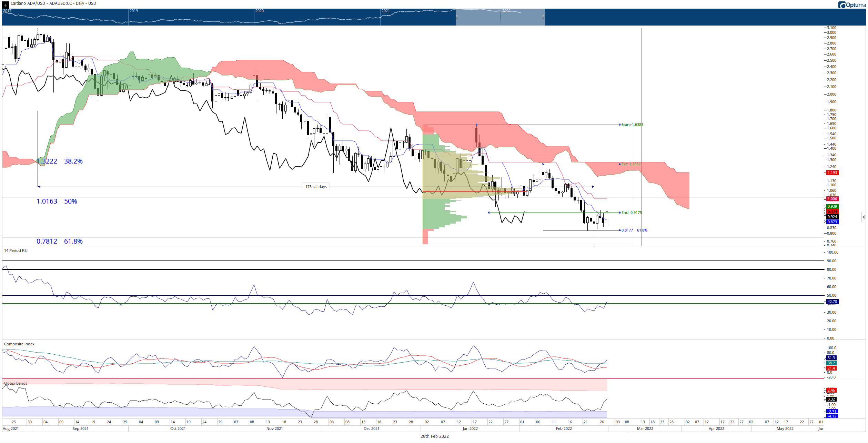Click the 175 cal days measurement label

[x=316, y=187]
